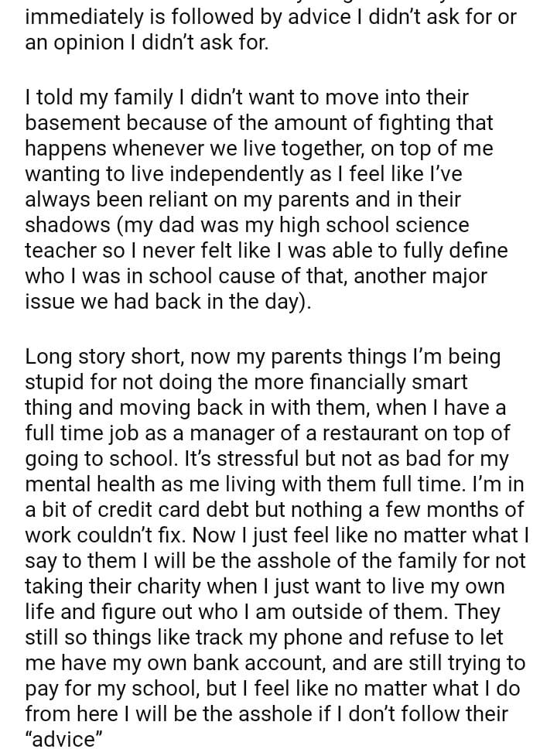Click the words "mental health"
The image size is (557, 756).
(x=91, y=485)
